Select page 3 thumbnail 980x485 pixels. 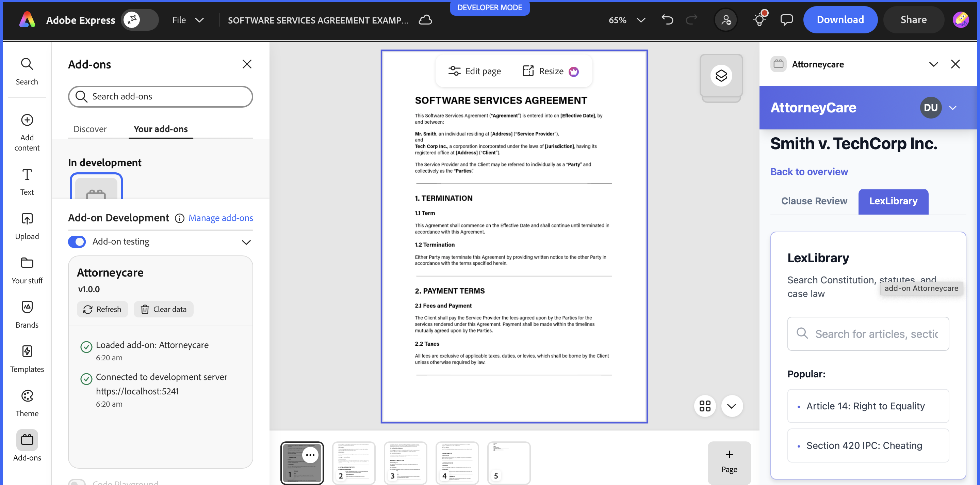[405, 463]
